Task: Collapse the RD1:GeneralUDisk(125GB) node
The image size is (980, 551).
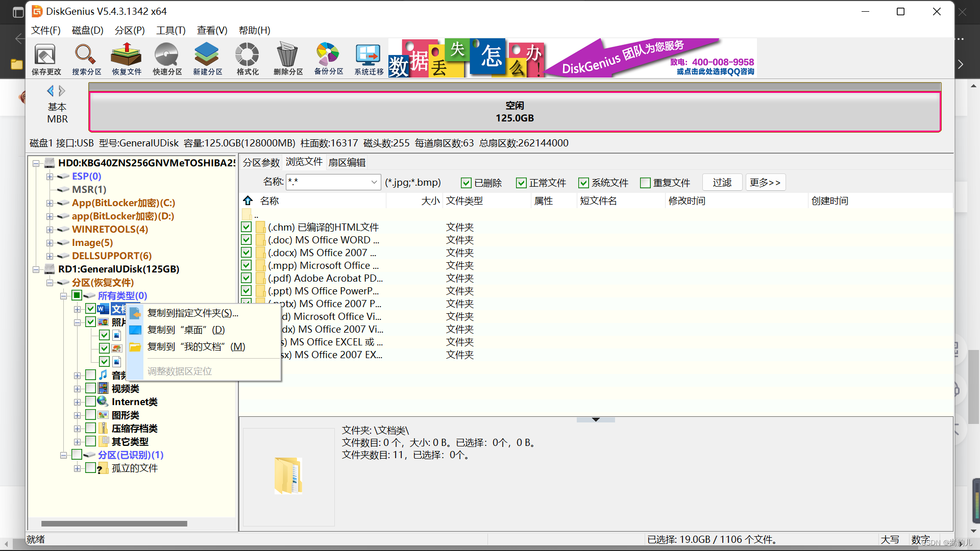Action: [36, 269]
